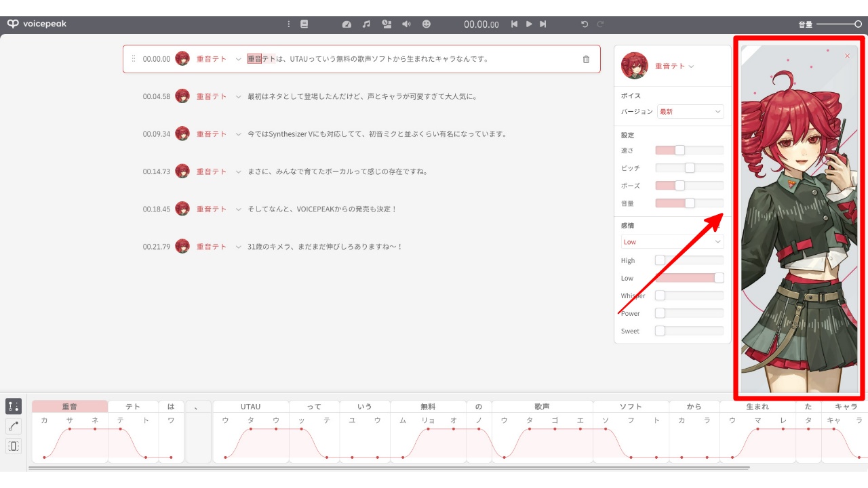The width and height of the screenshot is (868, 488).
Task: Open the バージョン 最新 dropdown
Action: coord(690,111)
